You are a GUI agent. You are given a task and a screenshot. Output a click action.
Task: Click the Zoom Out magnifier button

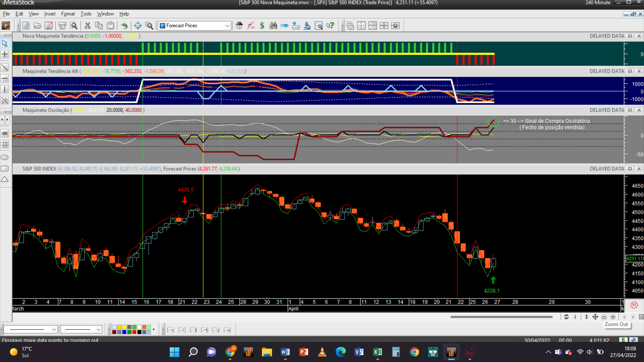click(x=604, y=317)
